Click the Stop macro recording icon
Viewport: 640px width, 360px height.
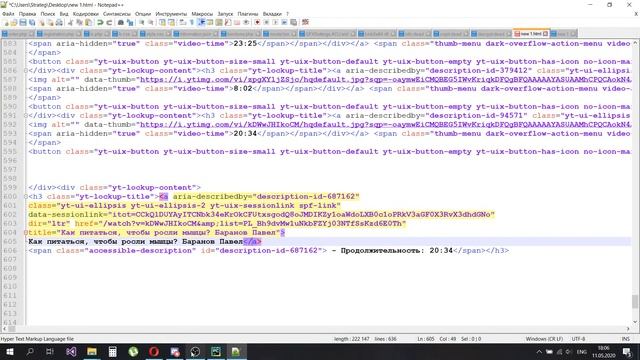266,22
